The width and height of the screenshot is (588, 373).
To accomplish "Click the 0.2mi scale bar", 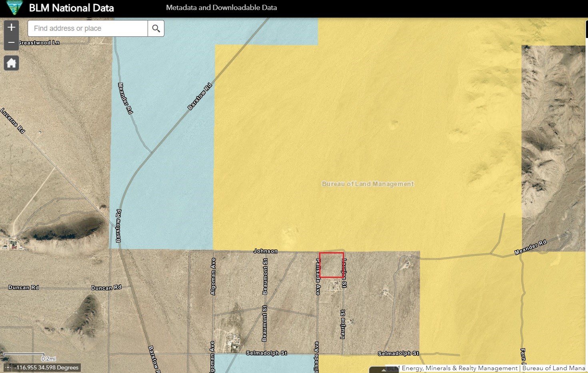I will pyautogui.click(x=24, y=355).
